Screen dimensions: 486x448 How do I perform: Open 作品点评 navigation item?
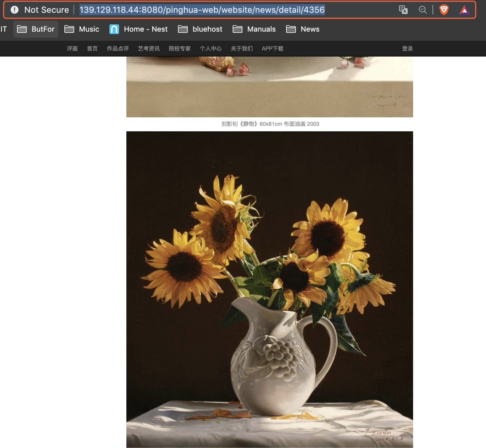[118, 49]
